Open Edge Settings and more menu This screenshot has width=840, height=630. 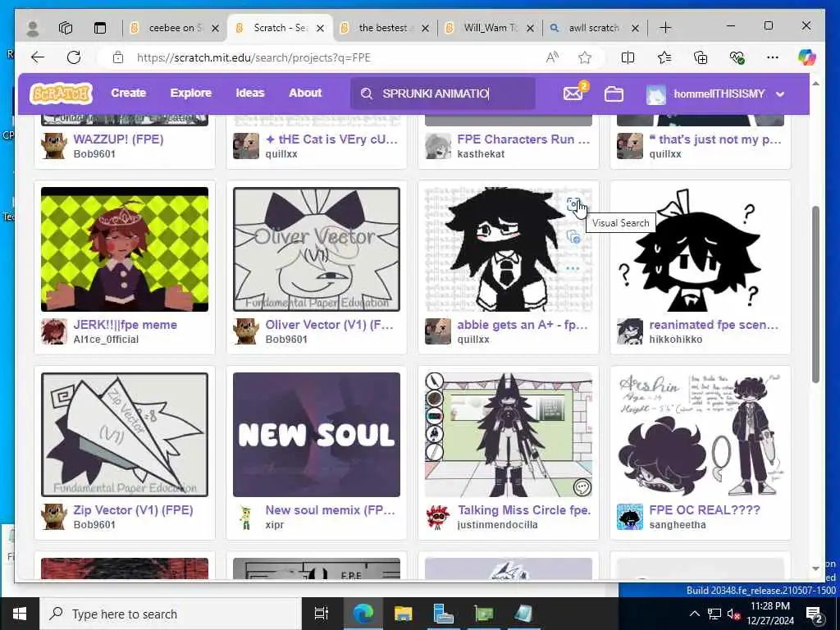(x=773, y=57)
